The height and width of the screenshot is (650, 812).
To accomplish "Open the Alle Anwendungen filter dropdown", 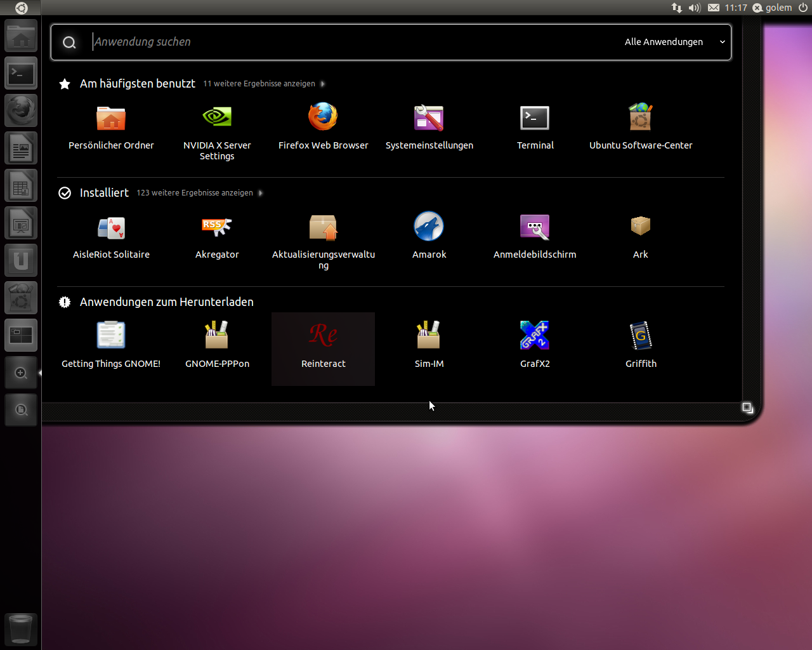I will [x=674, y=42].
